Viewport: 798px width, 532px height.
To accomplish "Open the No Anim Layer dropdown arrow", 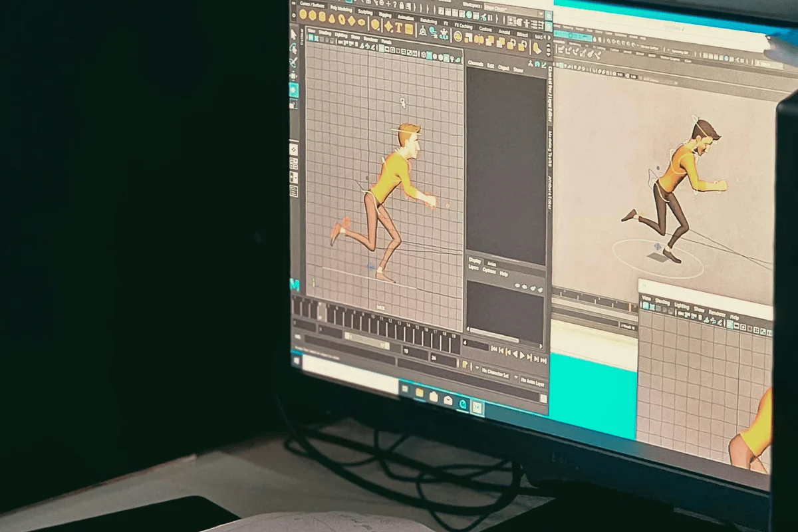I will pos(515,377).
